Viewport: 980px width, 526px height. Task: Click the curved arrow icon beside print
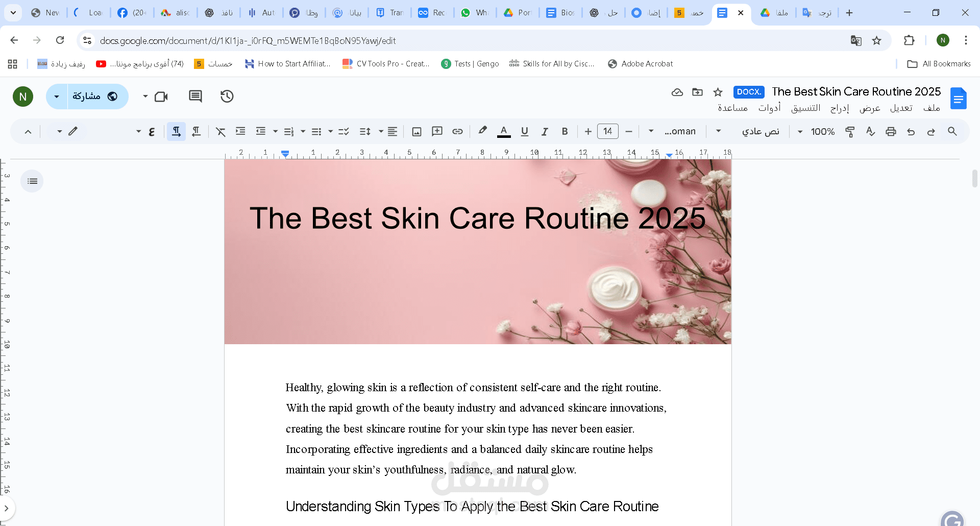(x=911, y=131)
